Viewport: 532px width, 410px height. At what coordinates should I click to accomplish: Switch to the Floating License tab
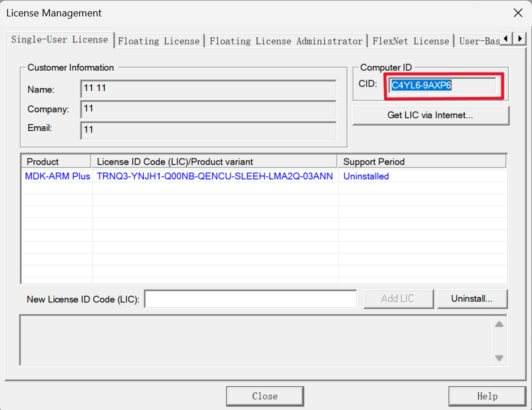click(x=159, y=41)
